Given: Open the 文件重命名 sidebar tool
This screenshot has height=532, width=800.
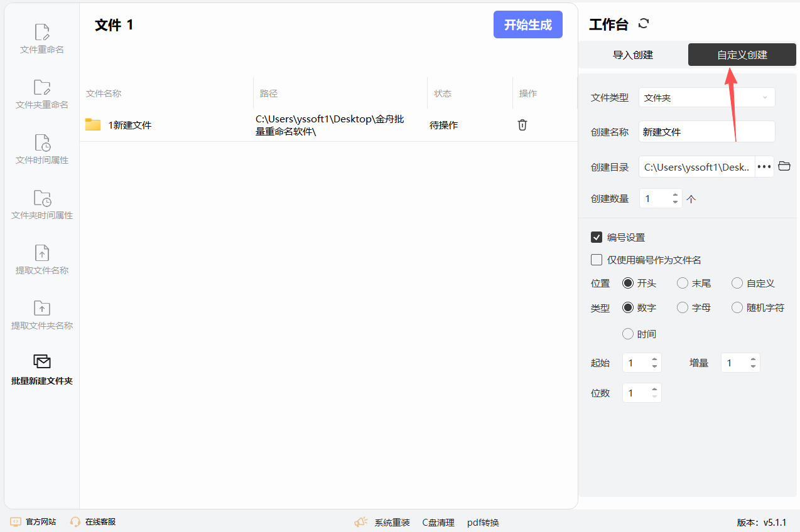Looking at the screenshot, I should point(42,39).
